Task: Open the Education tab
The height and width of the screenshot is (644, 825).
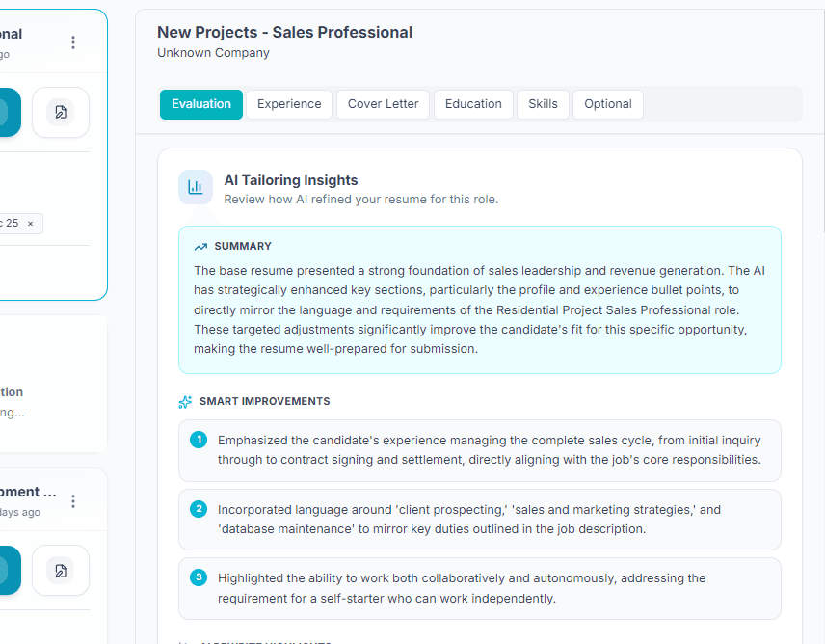Action: 473,104
